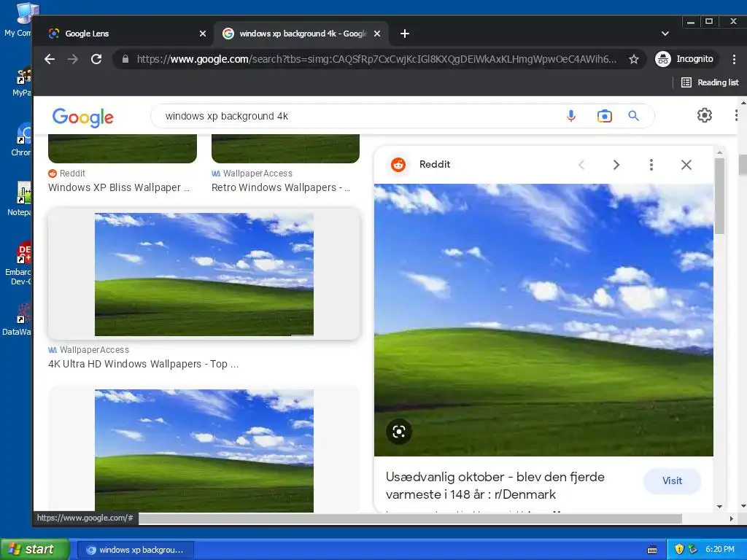Open Google quick settings gear
The height and width of the screenshot is (560, 747).
[x=704, y=115]
